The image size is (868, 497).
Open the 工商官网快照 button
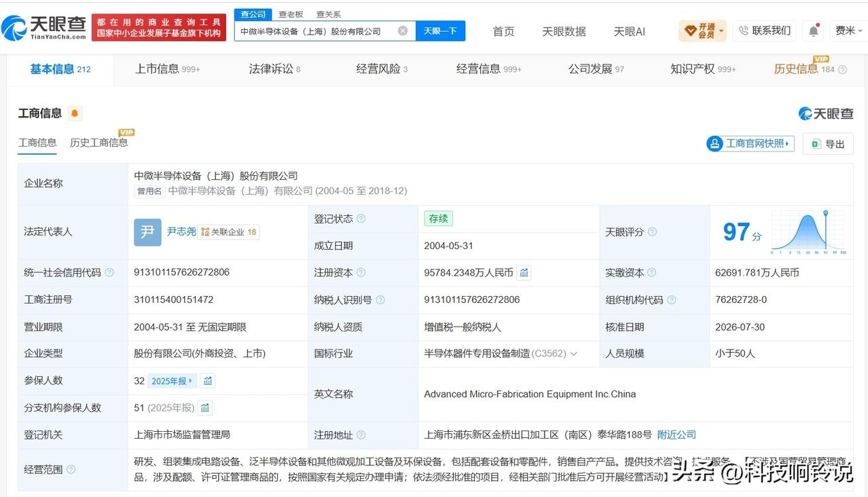tap(751, 144)
